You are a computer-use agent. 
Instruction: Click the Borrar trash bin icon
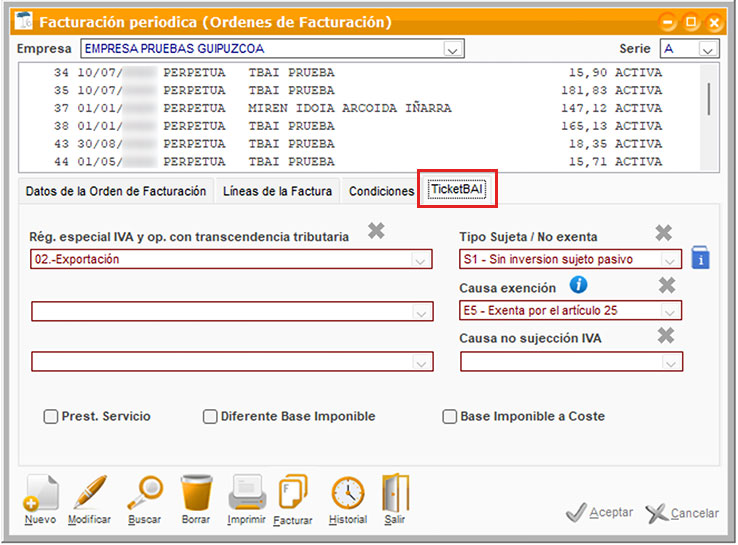click(x=196, y=494)
